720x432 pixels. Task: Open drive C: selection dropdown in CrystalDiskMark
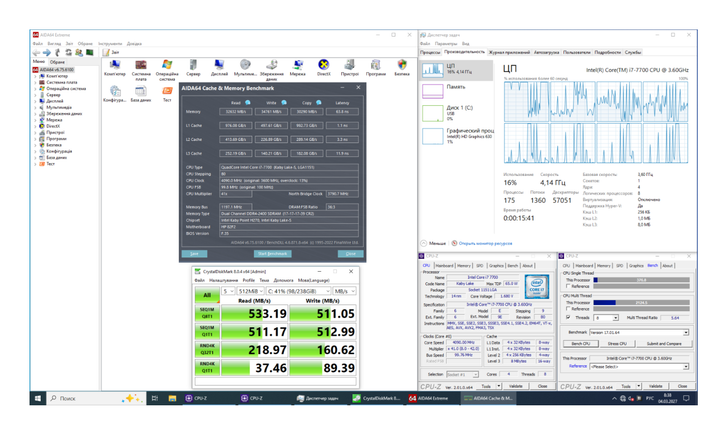point(298,291)
